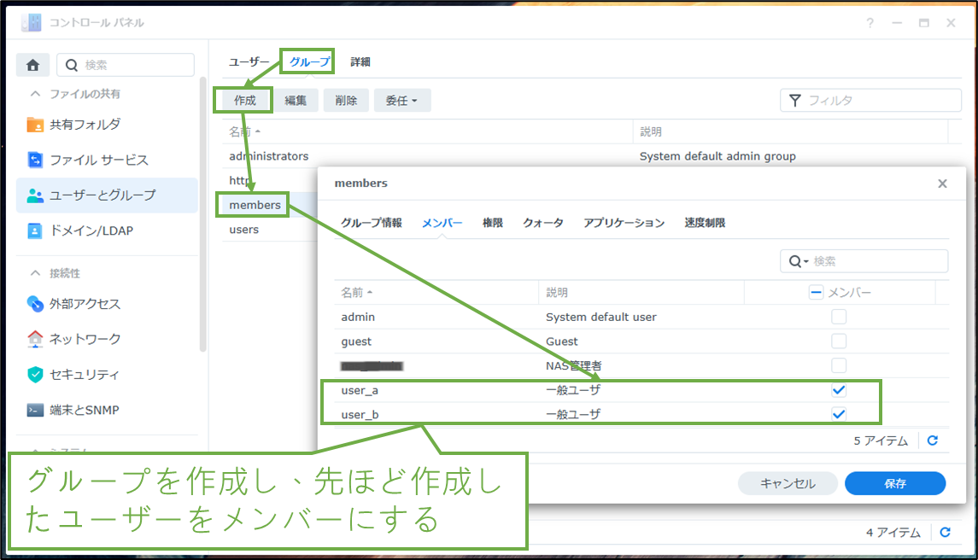
Task: Uncheck the member checkbox for user_b
Action: click(839, 414)
